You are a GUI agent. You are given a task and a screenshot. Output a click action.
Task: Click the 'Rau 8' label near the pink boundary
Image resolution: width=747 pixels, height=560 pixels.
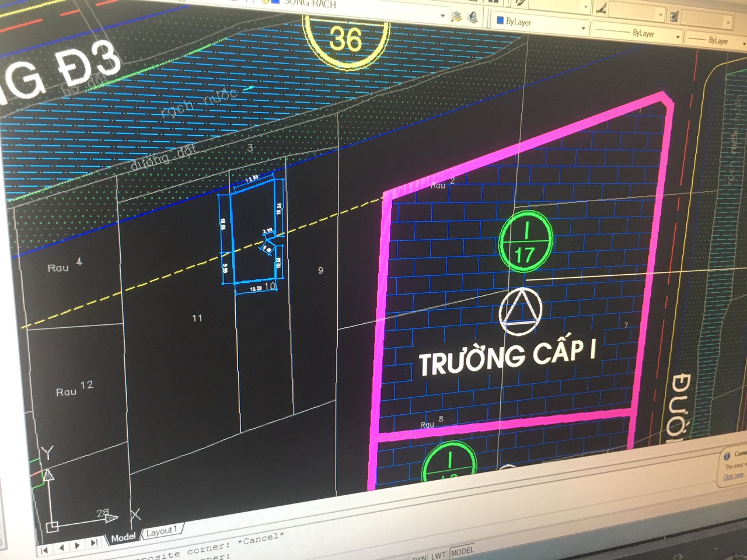[x=432, y=422]
